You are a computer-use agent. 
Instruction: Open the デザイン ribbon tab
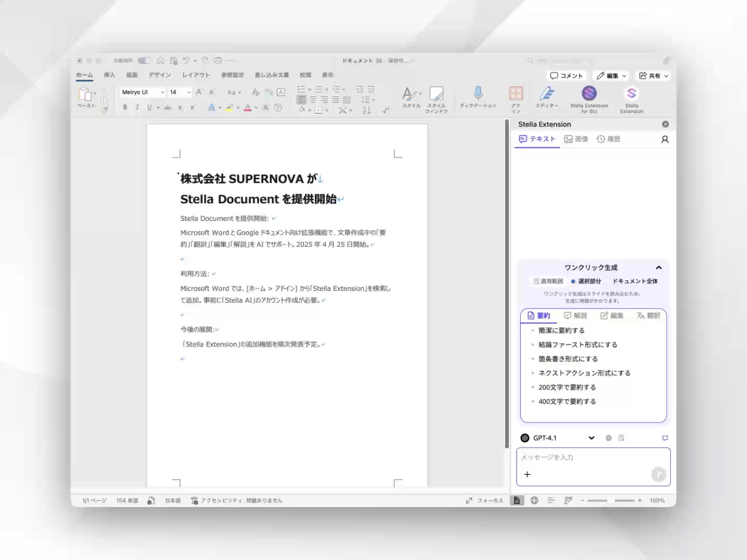(160, 75)
